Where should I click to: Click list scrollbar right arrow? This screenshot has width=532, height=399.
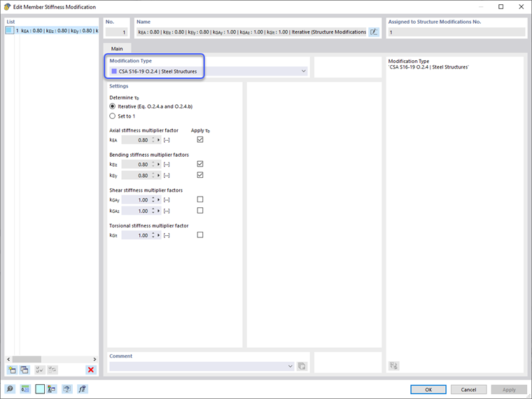click(94, 359)
